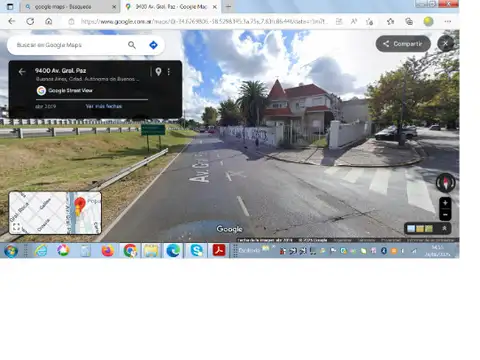Open the Collections icon in Edge toolbar
The width and height of the screenshot is (480, 360).
pyautogui.click(x=409, y=22)
